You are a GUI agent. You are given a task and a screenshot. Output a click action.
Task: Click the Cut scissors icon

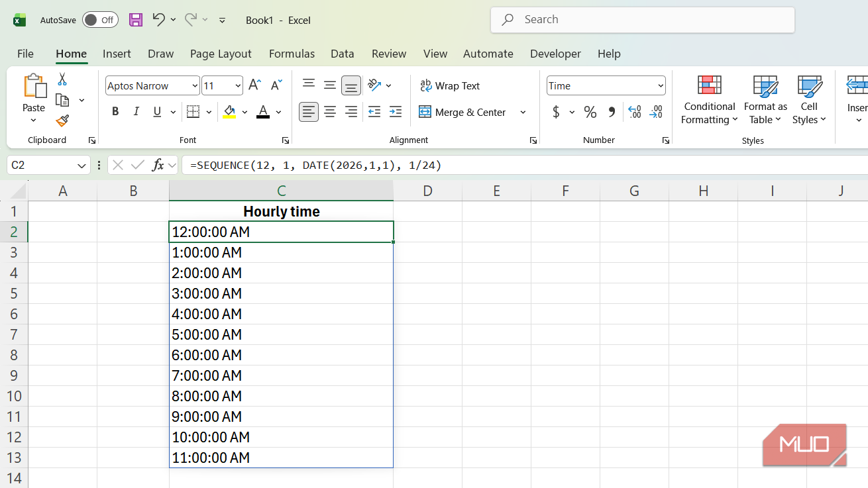click(62, 79)
